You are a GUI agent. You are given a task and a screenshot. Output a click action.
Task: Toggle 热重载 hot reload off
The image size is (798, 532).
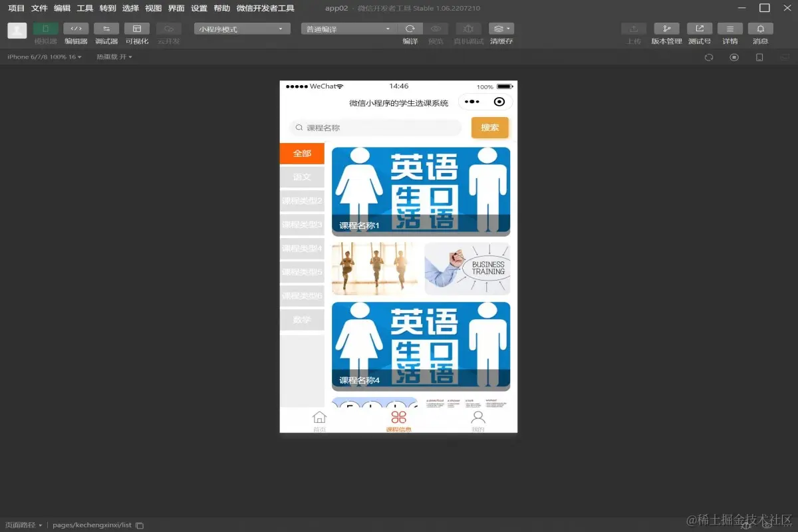coord(113,57)
